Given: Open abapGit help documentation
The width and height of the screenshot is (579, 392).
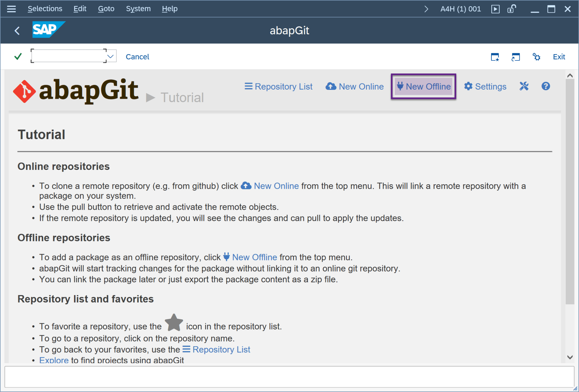Looking at the screenshot, I should (x=546, y=86).
